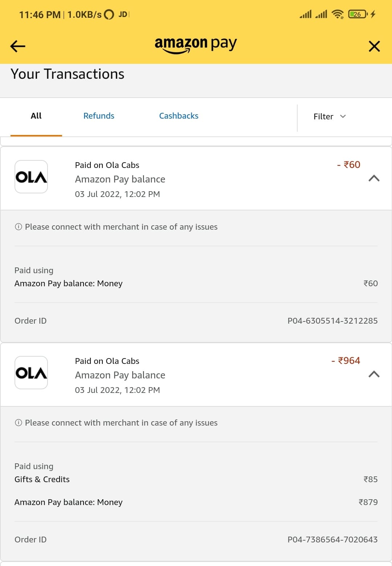392x566 pixels.
Task: Tap the Amazon Pay logo
Action: click(196, 45)
